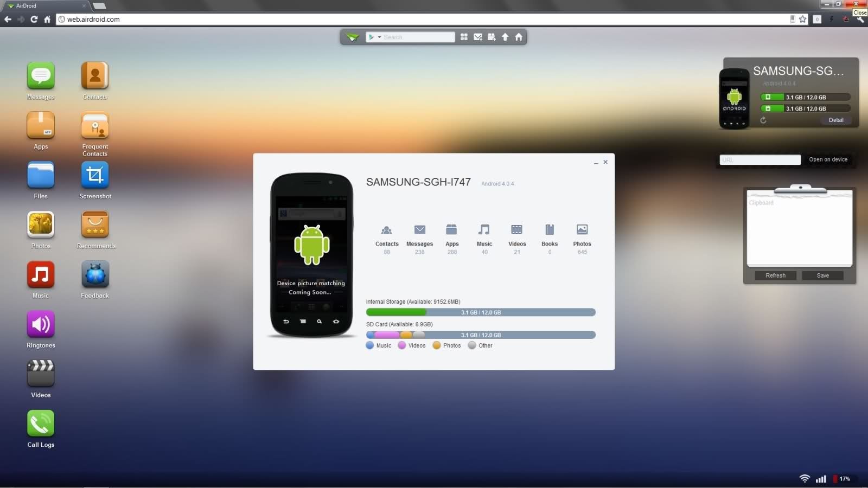Click the internal storage bar in device widget
Viewport: 868px width, 488px height.
point(805,97)
